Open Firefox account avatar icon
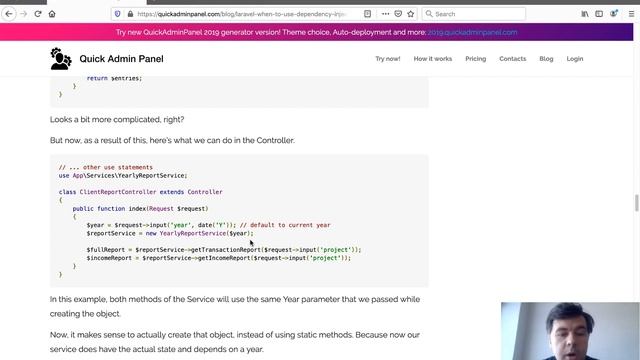This screenshot has height=360, width=640. 613,13
